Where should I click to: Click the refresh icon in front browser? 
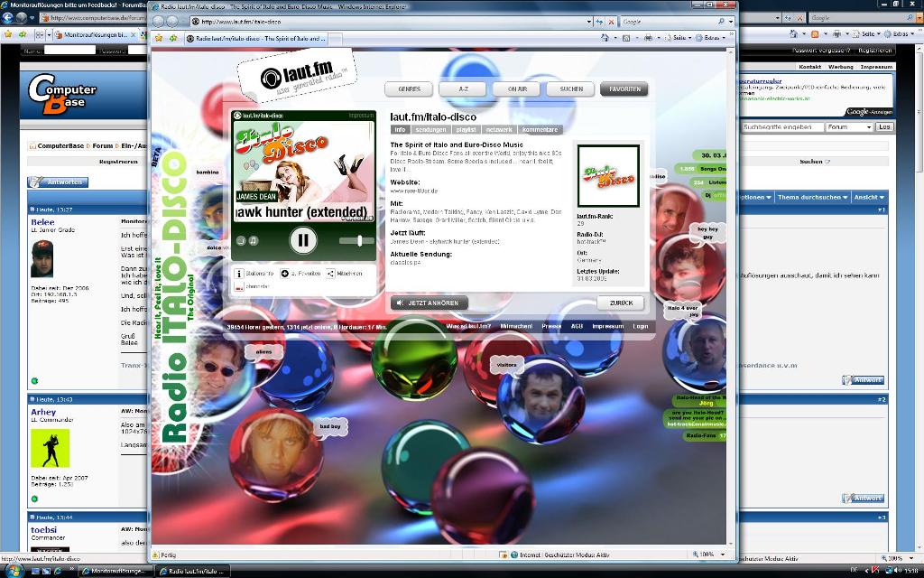click(x=599, y=22)
